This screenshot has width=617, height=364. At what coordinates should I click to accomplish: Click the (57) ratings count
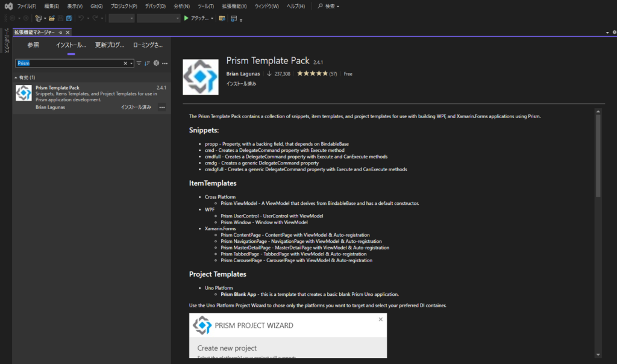[x=333, y=74]
